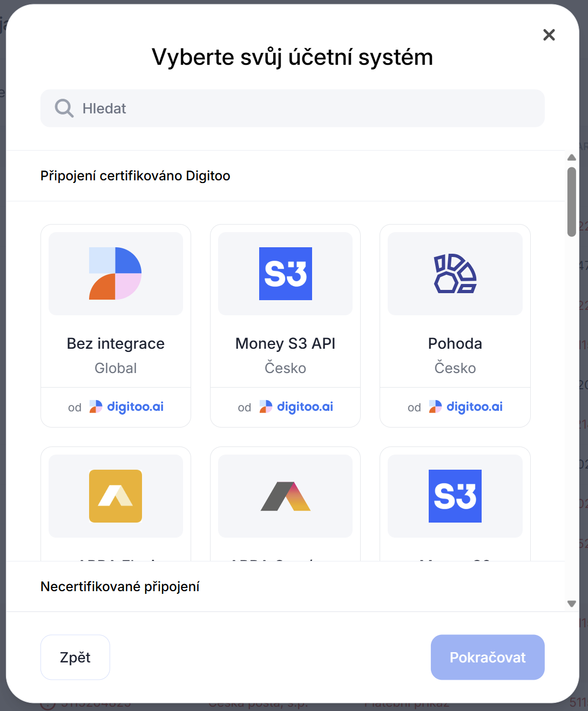Click the Bez integrace card title
The height and width of the screenshot is (711, 588).
[116, 344]
